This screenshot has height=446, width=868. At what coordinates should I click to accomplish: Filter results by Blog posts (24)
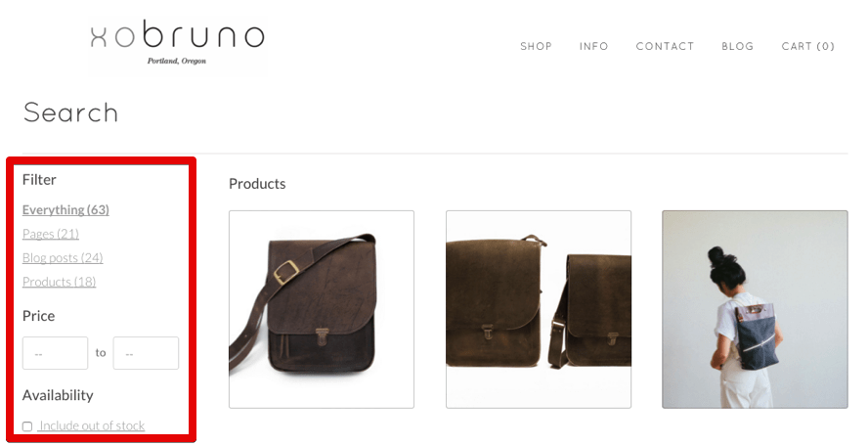click(x=63, y=257)
